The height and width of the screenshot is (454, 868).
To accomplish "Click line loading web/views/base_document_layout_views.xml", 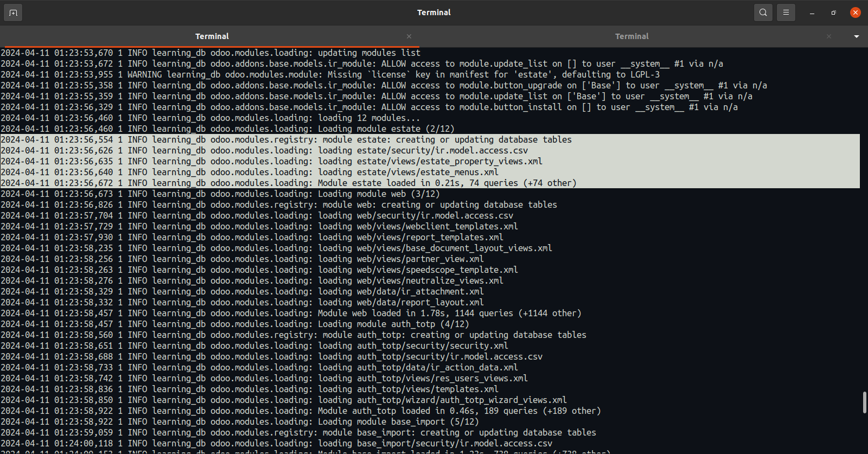I will coord(277,248).
